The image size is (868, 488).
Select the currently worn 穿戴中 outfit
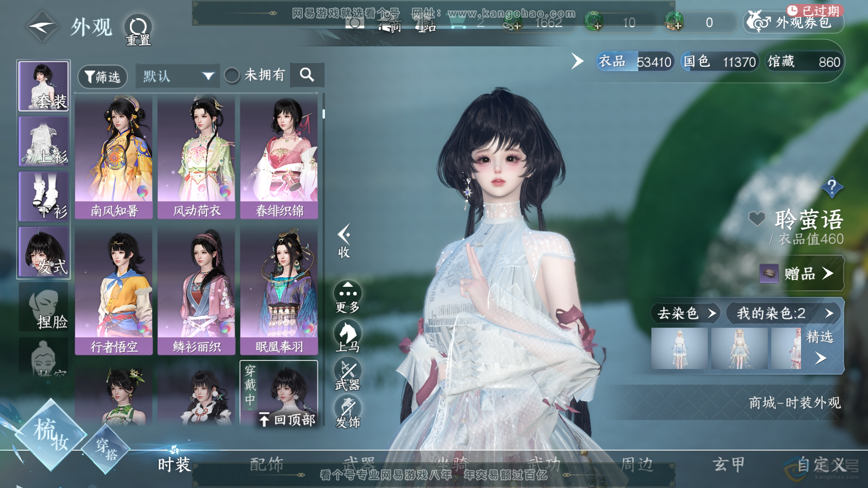click(279, 393)
